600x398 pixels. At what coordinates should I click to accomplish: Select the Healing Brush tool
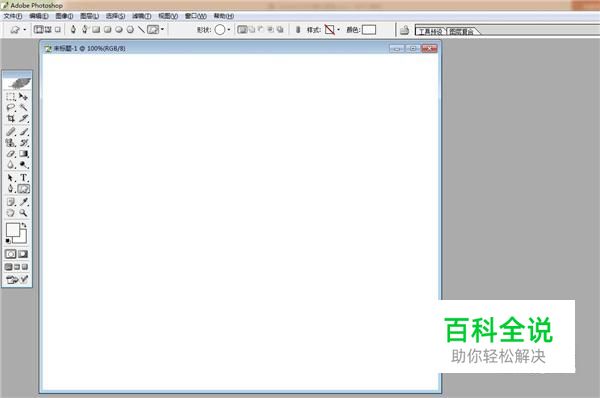coord(11,132)
